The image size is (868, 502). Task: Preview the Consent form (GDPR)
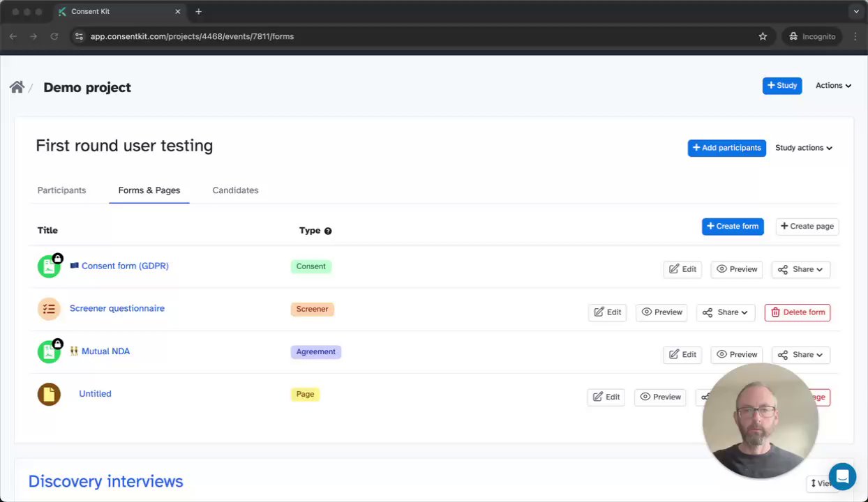(x=736, y=269)
